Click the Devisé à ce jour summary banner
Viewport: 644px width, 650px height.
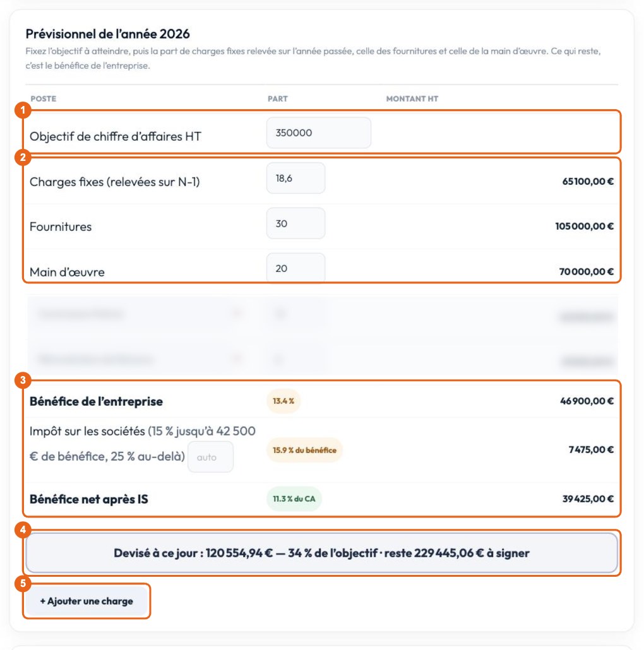pyautogui.click(x=321, y=553)
